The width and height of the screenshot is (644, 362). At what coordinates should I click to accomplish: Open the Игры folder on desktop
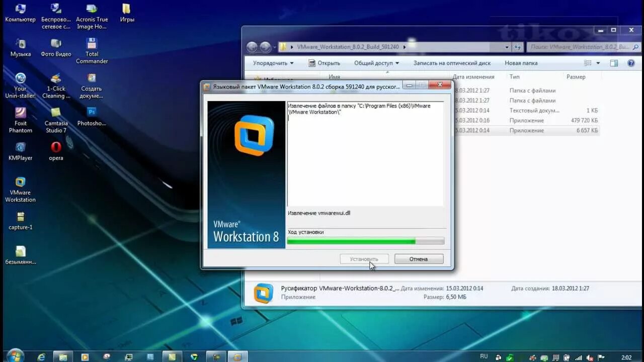(127, 14)
